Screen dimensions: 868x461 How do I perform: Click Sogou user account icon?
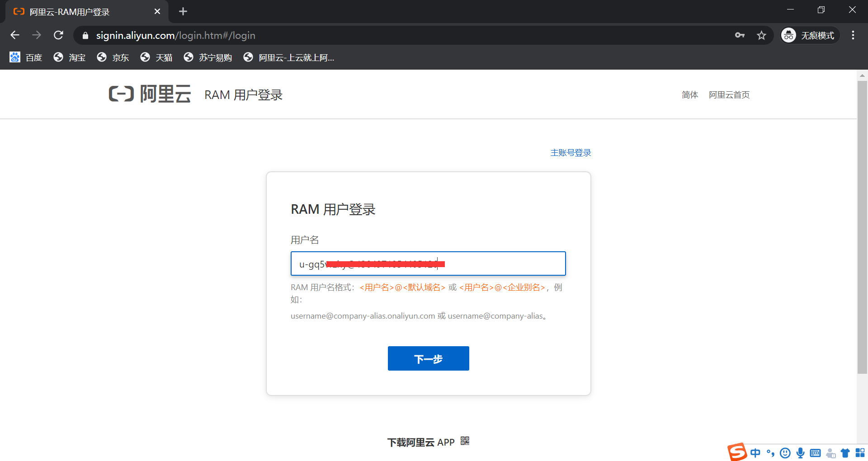point(830,453)
